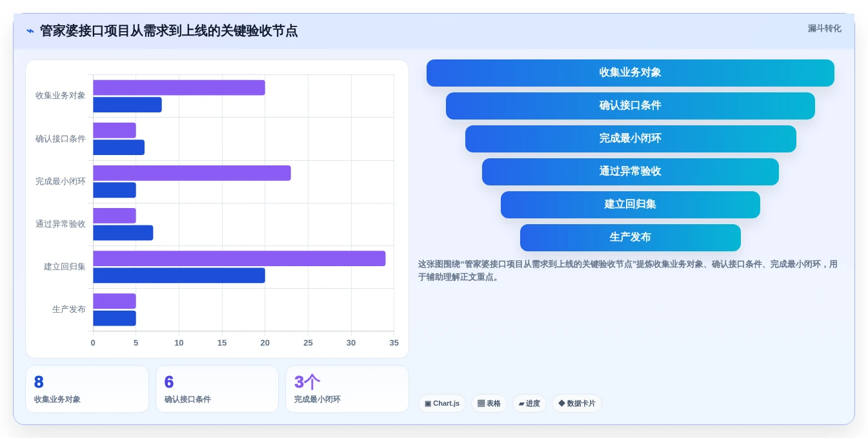
Task: Click the y-axis label 建立回归集
Action: [x=65, y=267]
